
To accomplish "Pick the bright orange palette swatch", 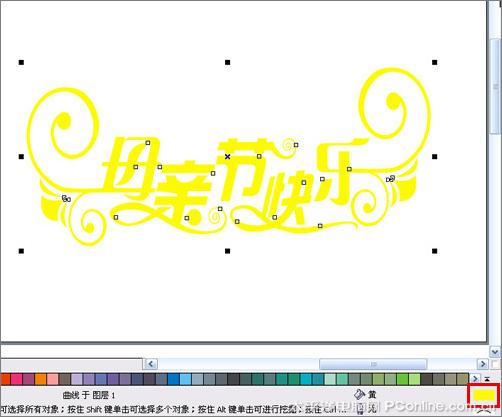I will pyautogui.click(x=41, y=379).
